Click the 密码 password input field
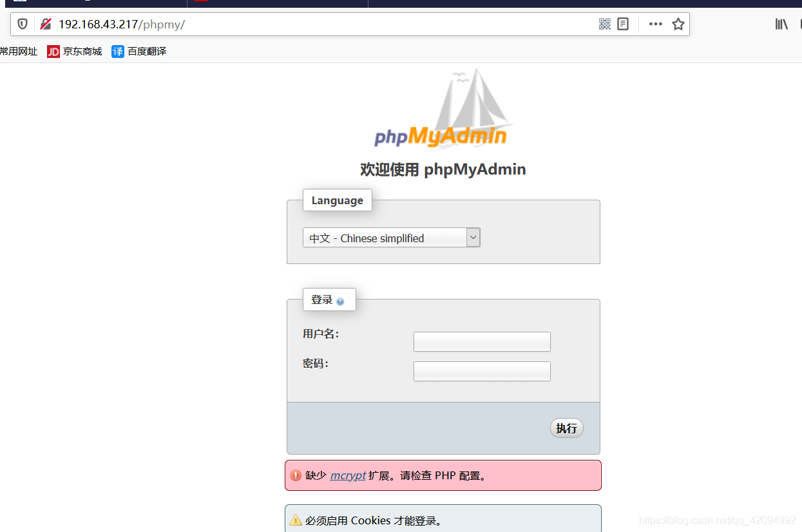 tap(482, 371)
